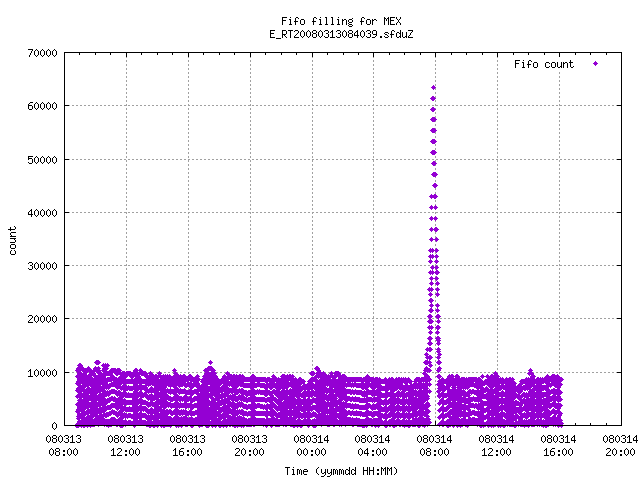
Task: Click the y-axis tick label 20000
Action: [42, 319]
